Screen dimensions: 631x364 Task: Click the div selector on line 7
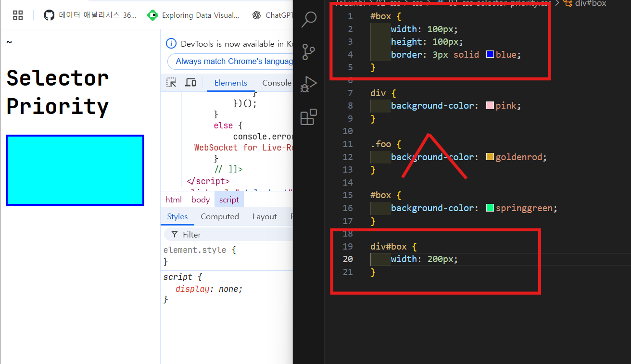[378, 93]
